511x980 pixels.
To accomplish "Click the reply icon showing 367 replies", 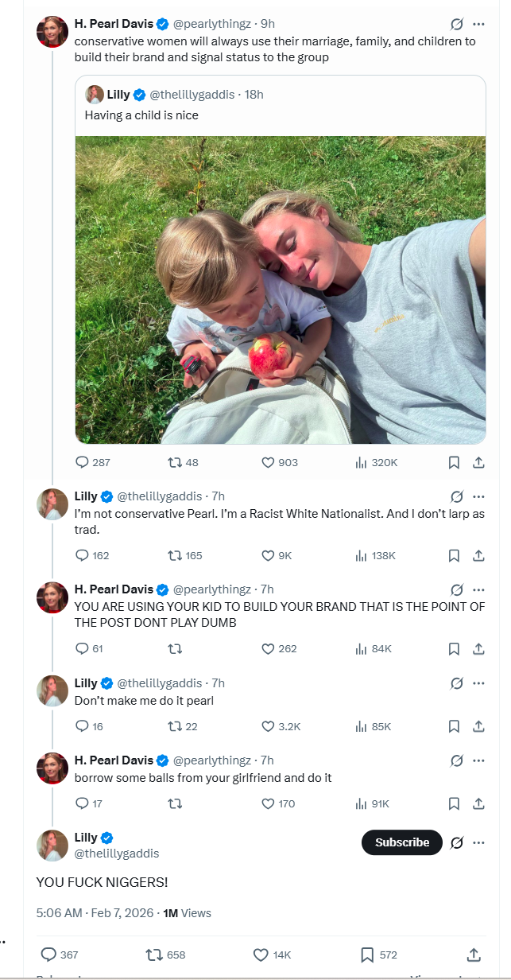I will tap(48, 955).
